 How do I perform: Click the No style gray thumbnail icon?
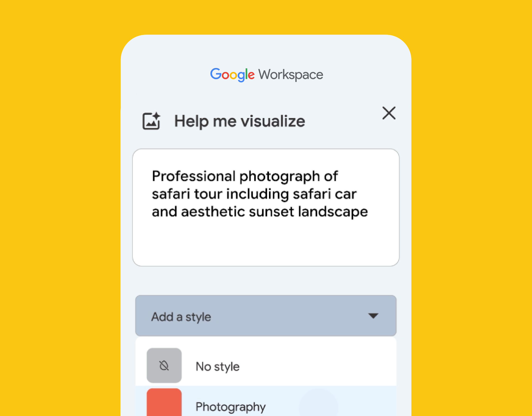(x=164, y=366)
